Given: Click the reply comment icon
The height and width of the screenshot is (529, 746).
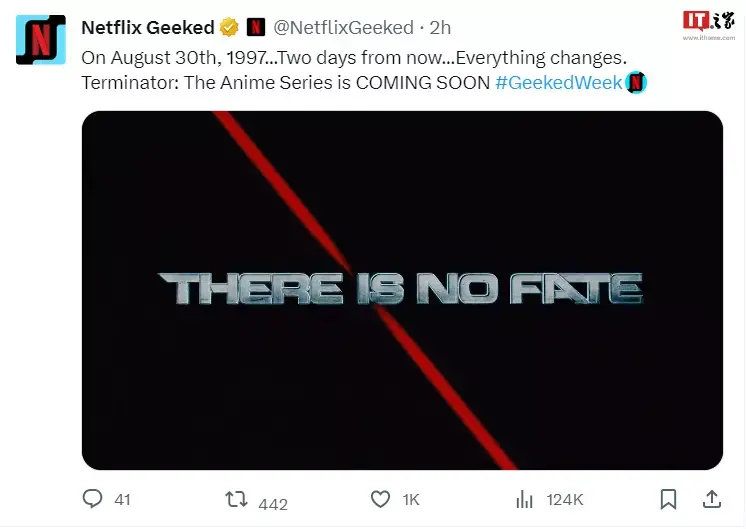Looking at the screenshot, I should [93, 498].
